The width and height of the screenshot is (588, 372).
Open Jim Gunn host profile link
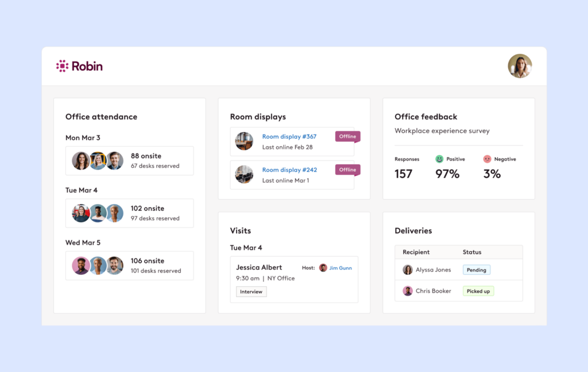click(341, 268)
